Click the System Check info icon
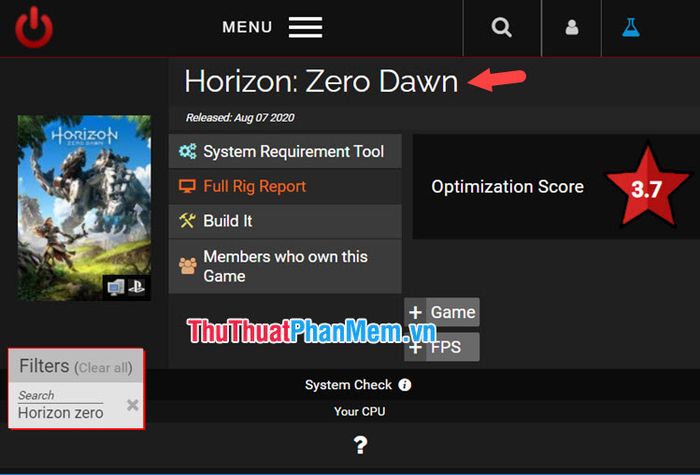The width and height of the screenshot is (700, 475). click(404, 385)
